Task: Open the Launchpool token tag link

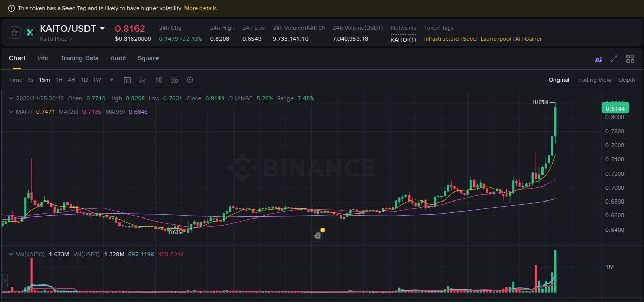Action: point(496,39)
